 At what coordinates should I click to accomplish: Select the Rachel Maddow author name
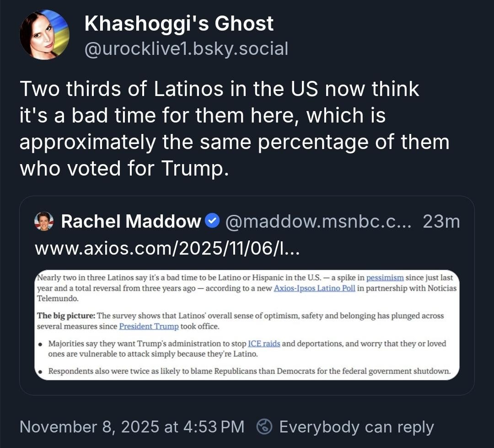click(131, 222)
